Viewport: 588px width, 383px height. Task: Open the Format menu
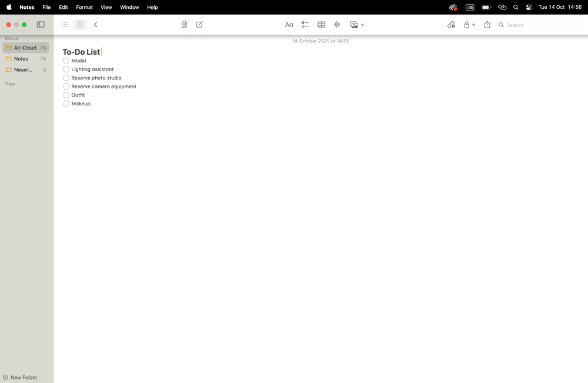pos(84,7)
